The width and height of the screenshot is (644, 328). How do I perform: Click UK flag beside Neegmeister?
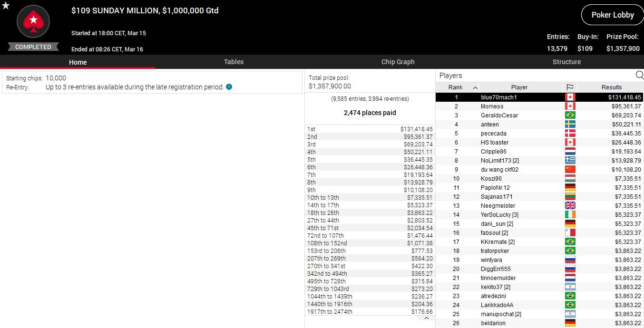point(570,206)
